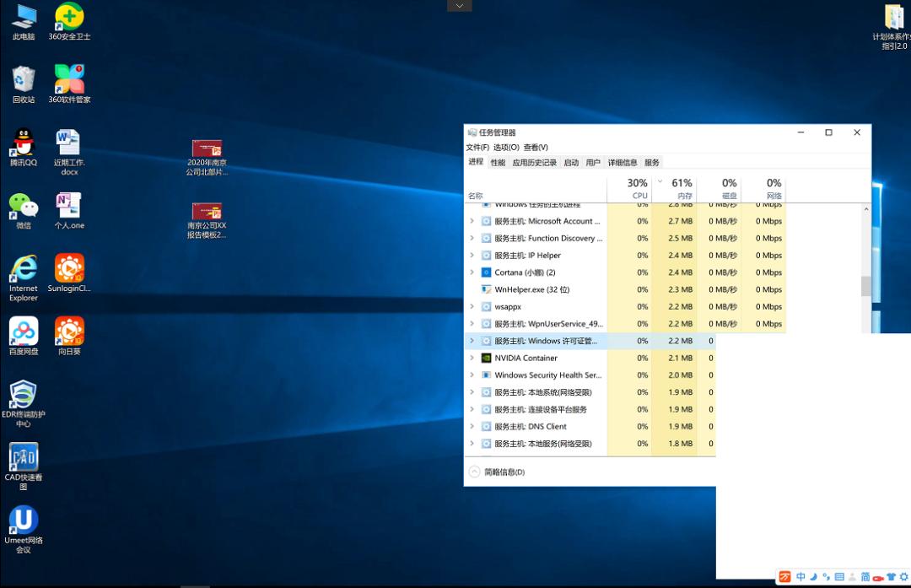The height and width of the screenshot is (588, 911).
Task: Open 360安全卫士 from the desktop
Action: 68,20
